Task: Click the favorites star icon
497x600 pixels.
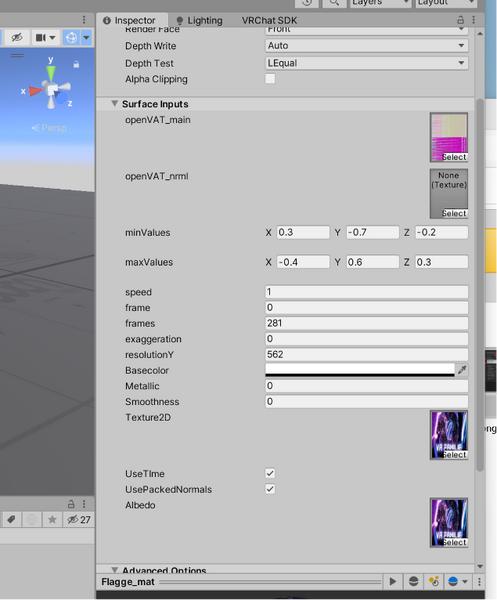Action: 52,519
